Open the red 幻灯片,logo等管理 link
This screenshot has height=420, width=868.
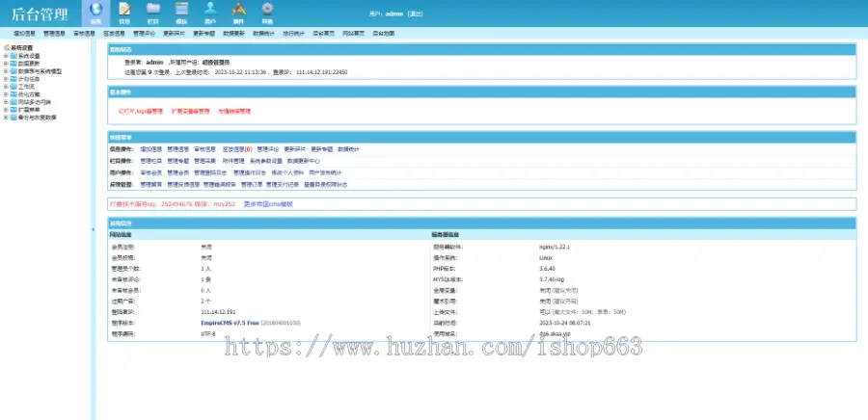point(141,111)
